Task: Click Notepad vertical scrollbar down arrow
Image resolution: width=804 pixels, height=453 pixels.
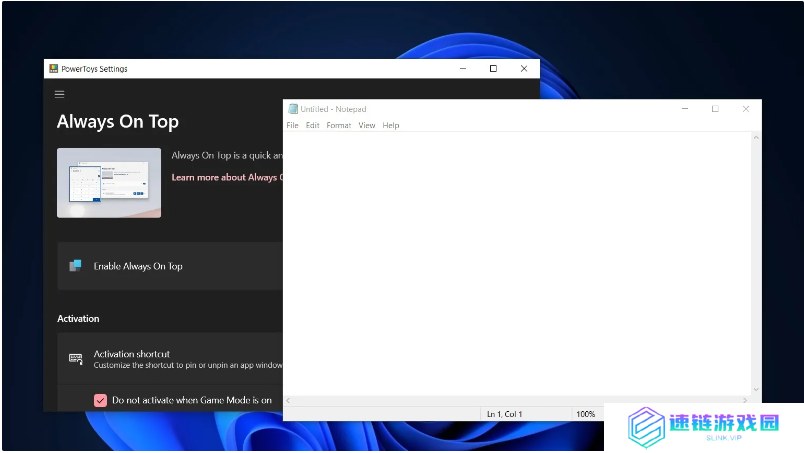Action: (x=756, y=390)
